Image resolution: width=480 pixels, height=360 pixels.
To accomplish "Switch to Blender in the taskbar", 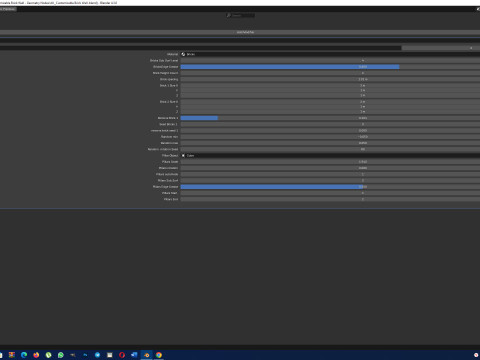I will click(146, 355).
